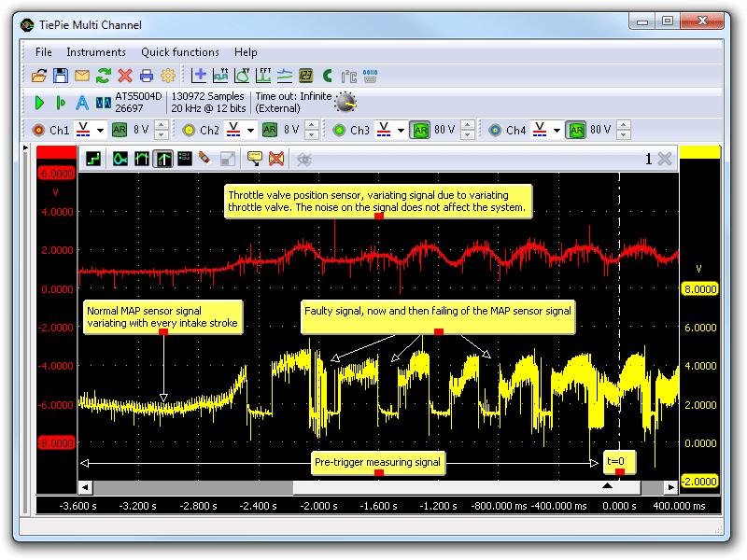Image resolution: width=747 pixels, height=560 pixels.
Task: Print using the printer icon
Action: pyautogui.click(x=147, y=76)
